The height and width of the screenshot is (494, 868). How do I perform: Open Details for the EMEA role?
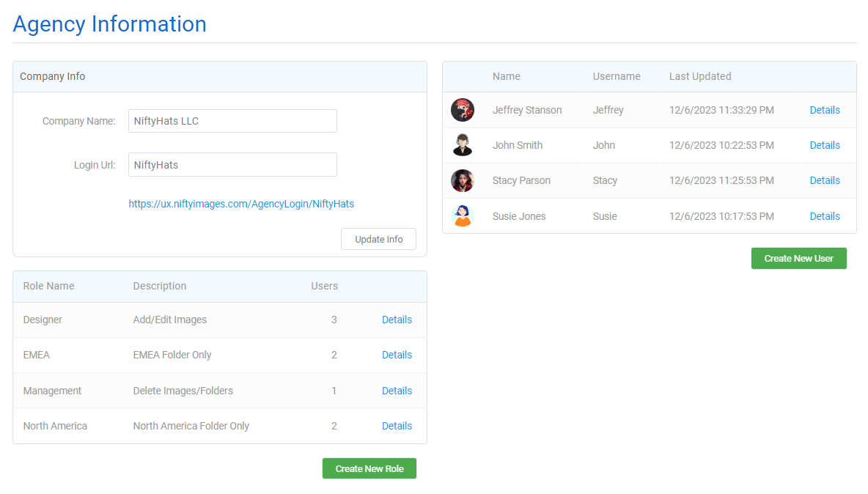[397, 355]
